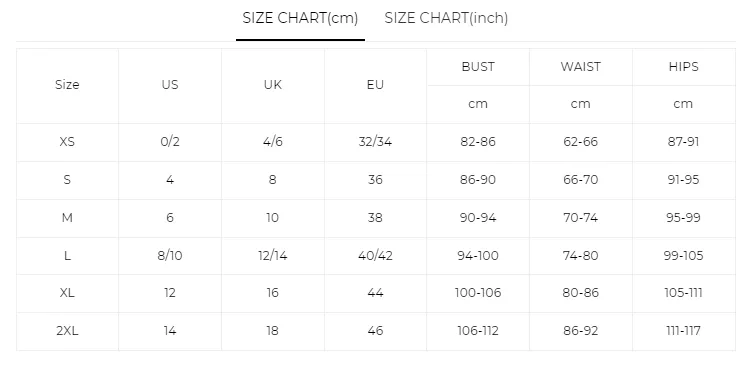Click the hips value 95-99
This screenshot has width=751, height=367.
[x=683, y=218]
